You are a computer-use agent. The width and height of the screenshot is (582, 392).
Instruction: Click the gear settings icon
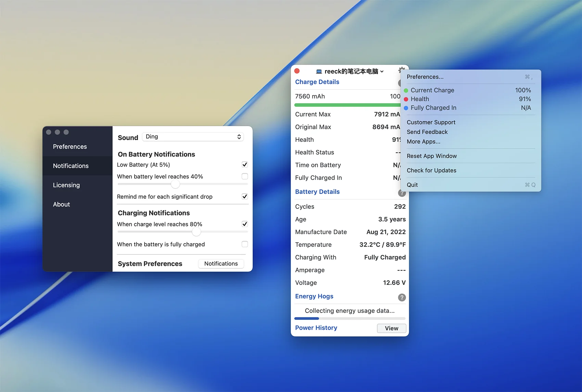[401, 70]
